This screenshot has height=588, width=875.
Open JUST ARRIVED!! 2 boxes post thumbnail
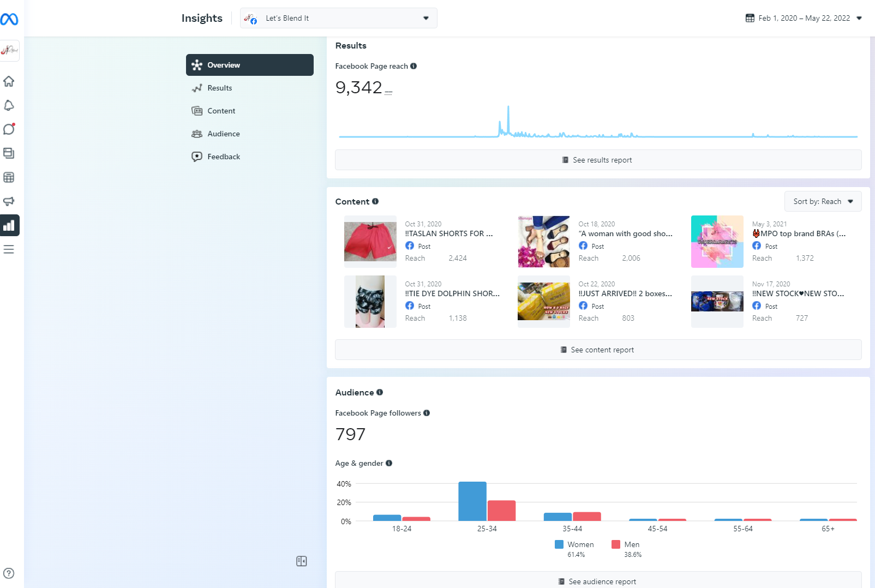tap(544, 302)
